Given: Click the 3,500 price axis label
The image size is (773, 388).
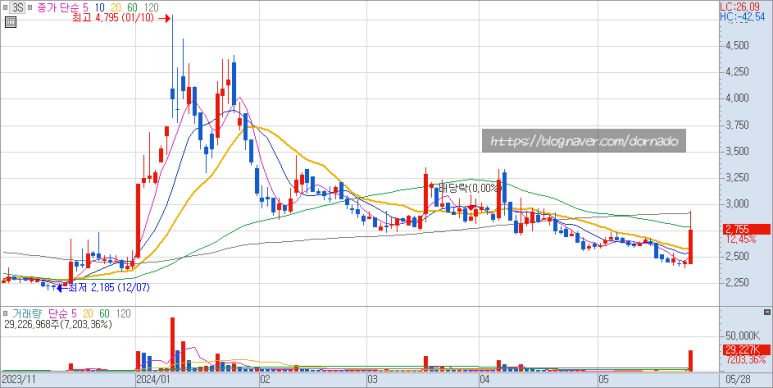Looking at the screenshot, I should click(x=738, y=151).
